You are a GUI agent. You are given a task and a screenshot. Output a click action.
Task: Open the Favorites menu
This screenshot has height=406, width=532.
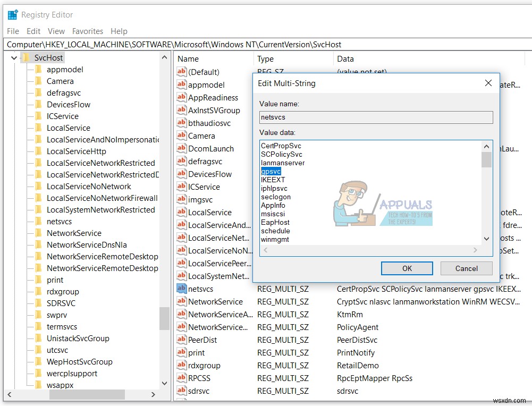[x=87, y=31]
